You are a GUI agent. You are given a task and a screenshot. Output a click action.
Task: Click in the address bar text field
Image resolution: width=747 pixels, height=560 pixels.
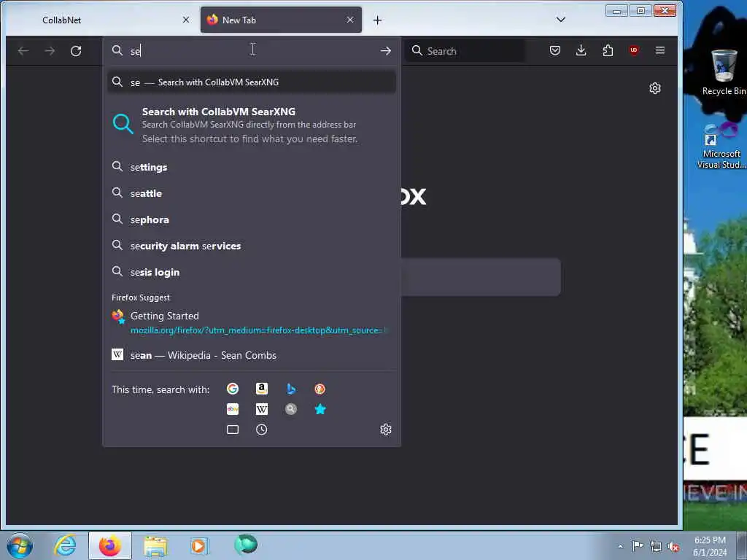(x=252, y=50)
